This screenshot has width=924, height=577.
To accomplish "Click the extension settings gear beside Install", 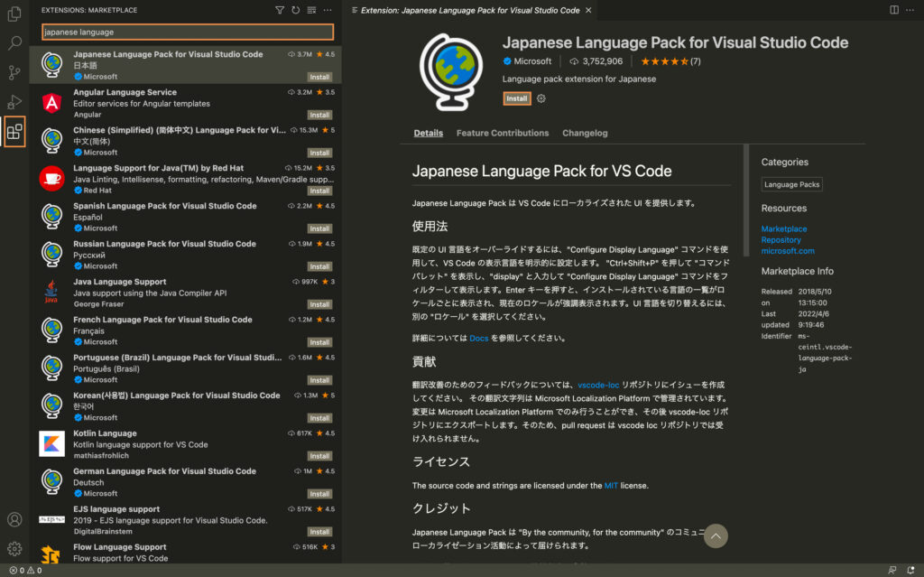I will click(x=541, y=98).
